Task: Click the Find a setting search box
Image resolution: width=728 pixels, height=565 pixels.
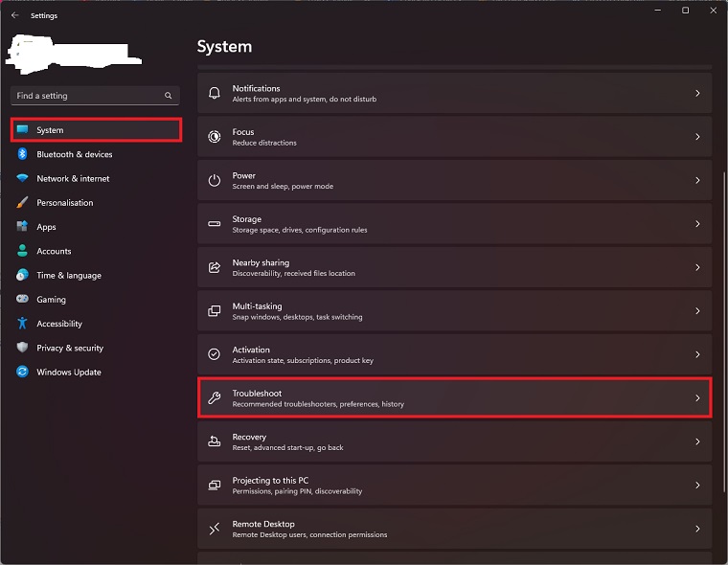Action: point(86,96)
